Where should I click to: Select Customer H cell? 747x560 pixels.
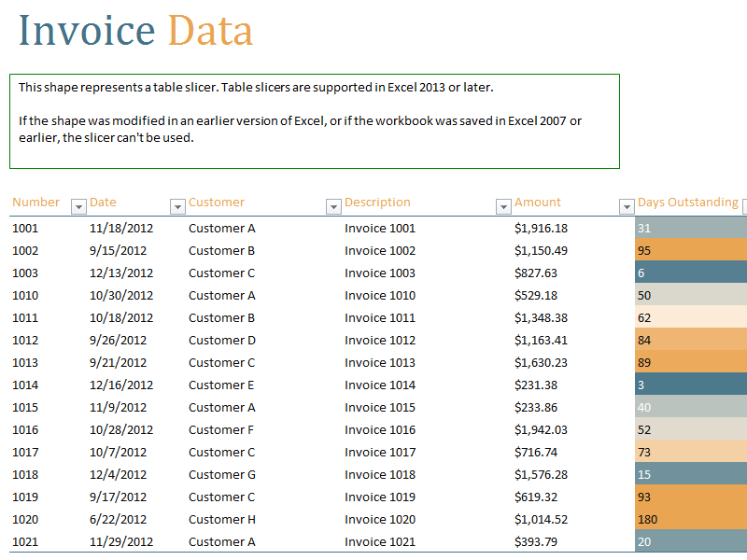(x=222, y=520)
